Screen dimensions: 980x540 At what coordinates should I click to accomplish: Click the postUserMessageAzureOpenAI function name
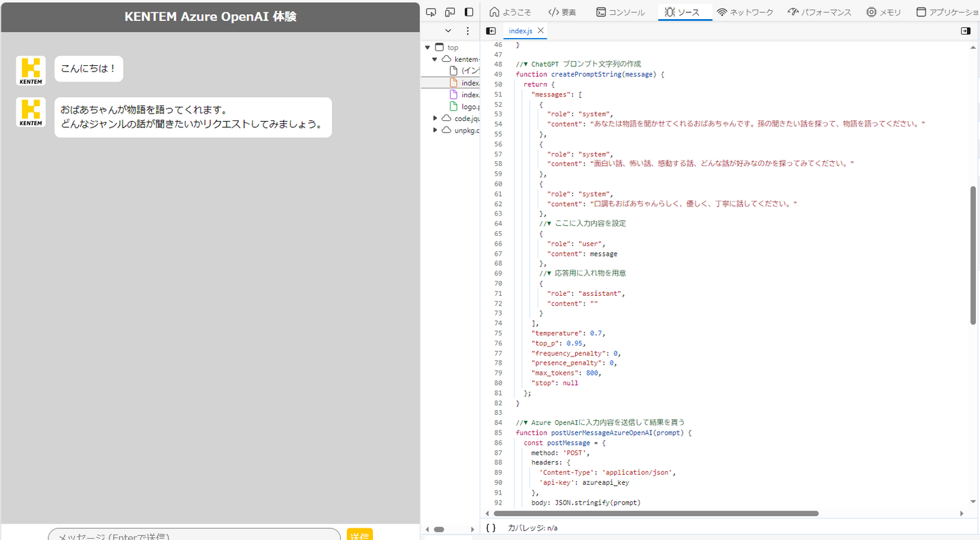[x=601, y=433]
